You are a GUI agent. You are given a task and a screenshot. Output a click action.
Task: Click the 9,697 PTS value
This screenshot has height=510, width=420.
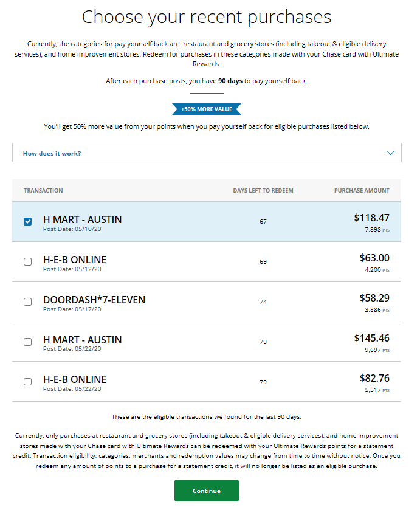point(377,350)
